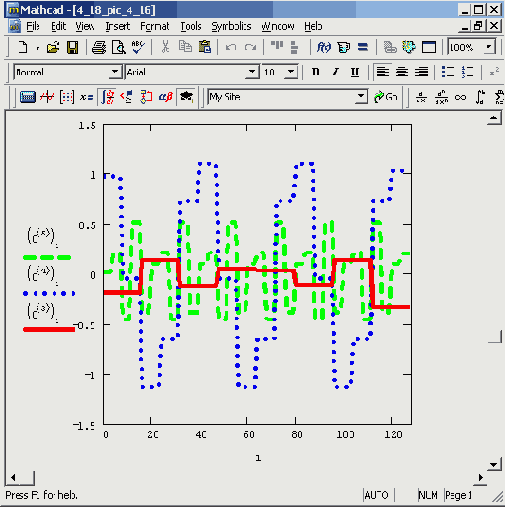Insert function f(x) icon
Screen dimensions: 505x507
pos(323,47)
